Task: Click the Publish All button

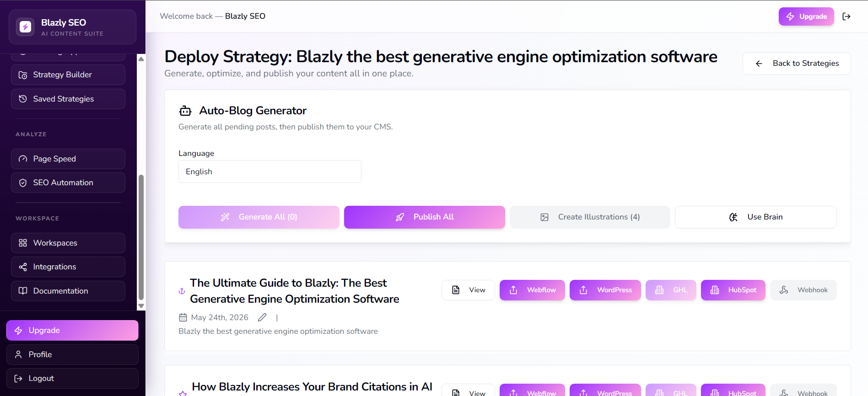Action: pyautogui.click(x=425, y=217)
